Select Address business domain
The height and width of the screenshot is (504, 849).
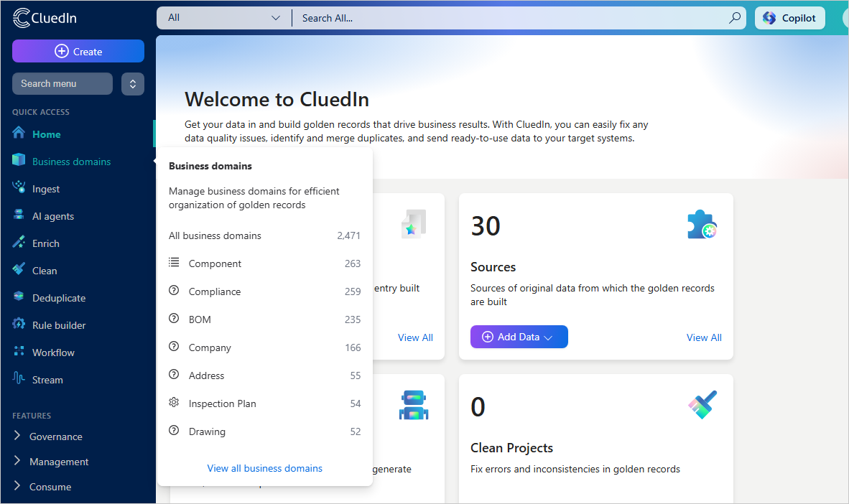[x=264, y=375]
